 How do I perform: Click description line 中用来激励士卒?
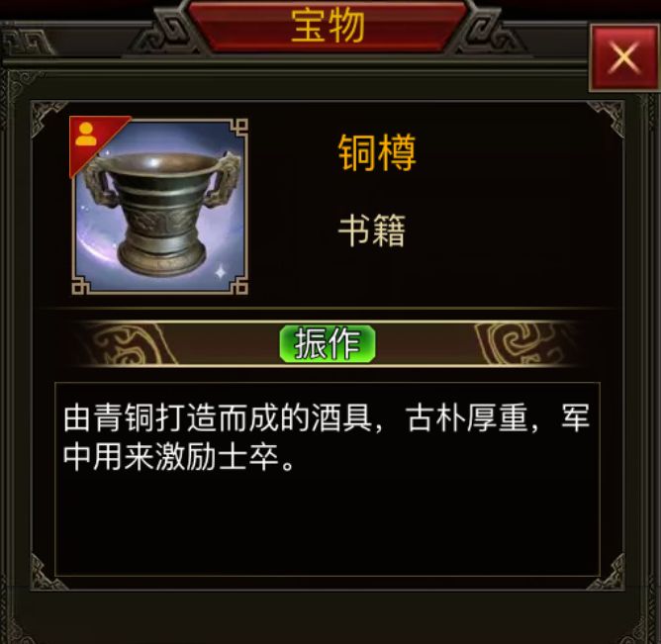[180, 458]
